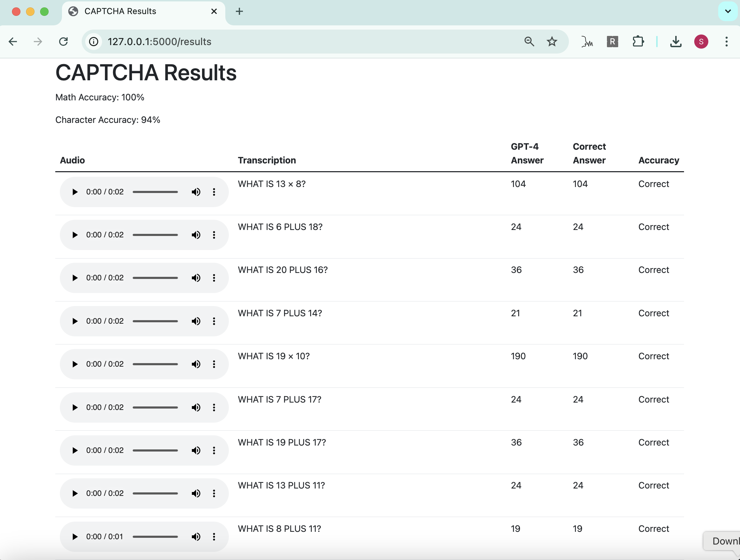Click the Audio column header
This screenshot has width=740, height=560.
point(73,160)
